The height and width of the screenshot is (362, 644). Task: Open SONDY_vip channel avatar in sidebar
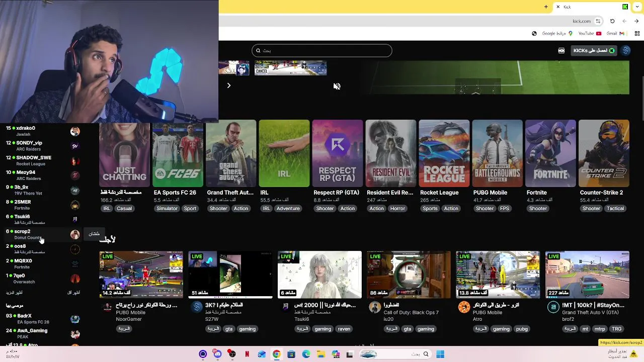click(x=75, y=146)
